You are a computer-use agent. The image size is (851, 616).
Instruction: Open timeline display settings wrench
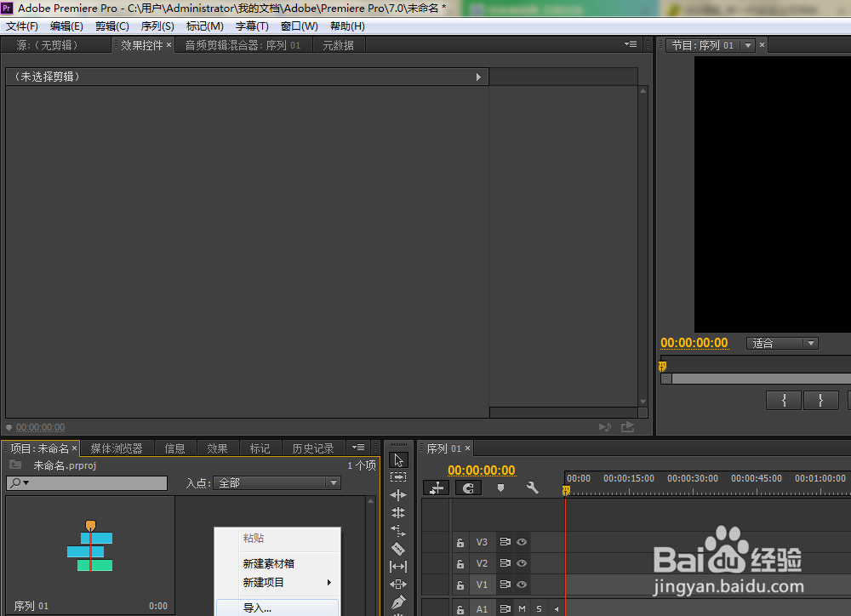[533, 488]
